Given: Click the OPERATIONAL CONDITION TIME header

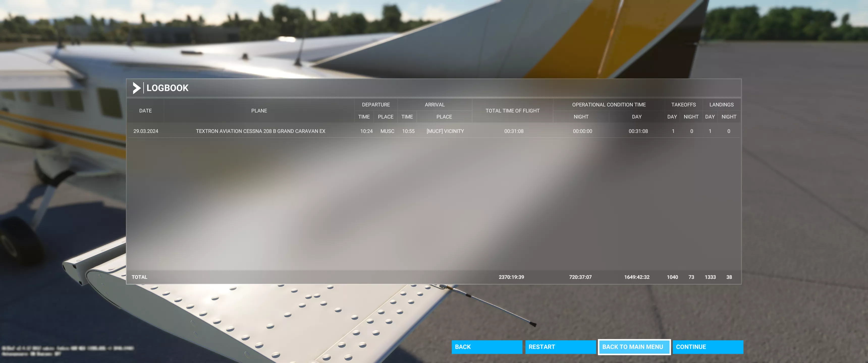Looking at the screenshot, I should pyautogui.click(x=609, y=105).
